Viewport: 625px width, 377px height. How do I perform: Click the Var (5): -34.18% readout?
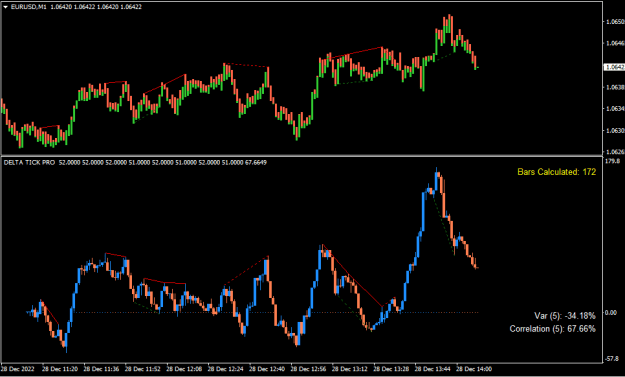[x=565, y=316]
